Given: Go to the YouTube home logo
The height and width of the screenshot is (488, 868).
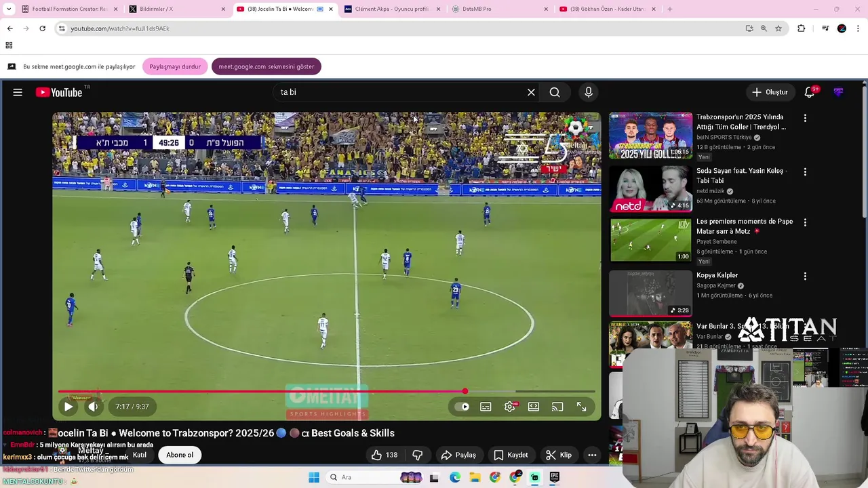Looking at the screenshot, I should pyautogui.click(x=59, y=92).
